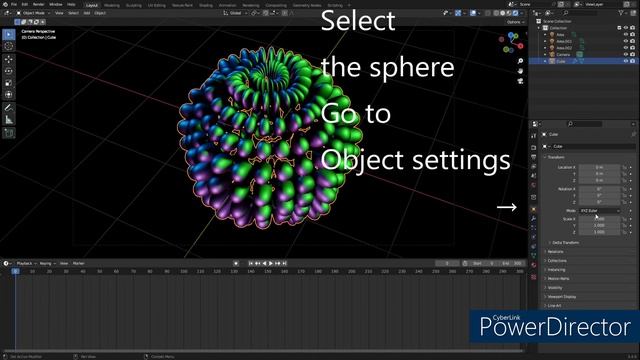Open the Particles properties tab
Viewport: 640px width, 360px height.
[x=533, y=228]
